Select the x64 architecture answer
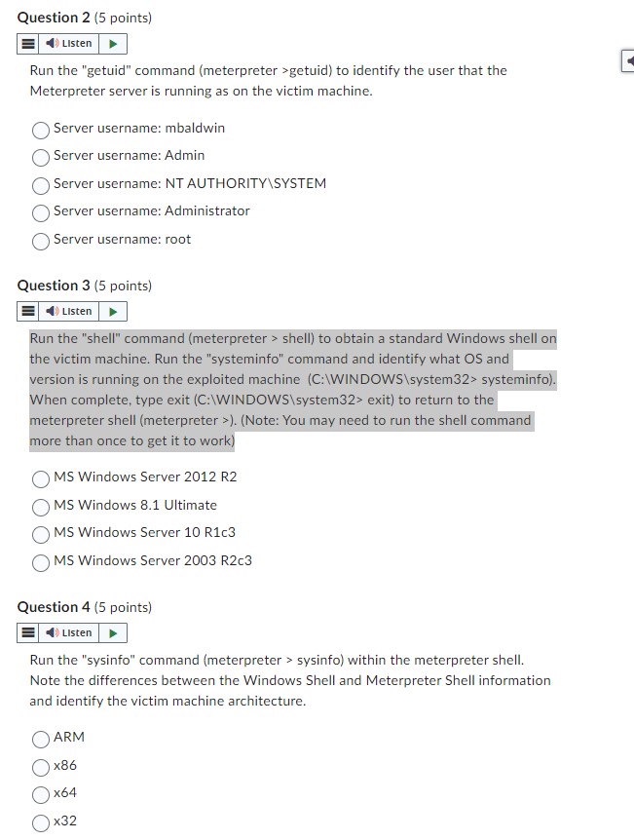This screenshot has width=634, height=840. [x=40, y=794]
